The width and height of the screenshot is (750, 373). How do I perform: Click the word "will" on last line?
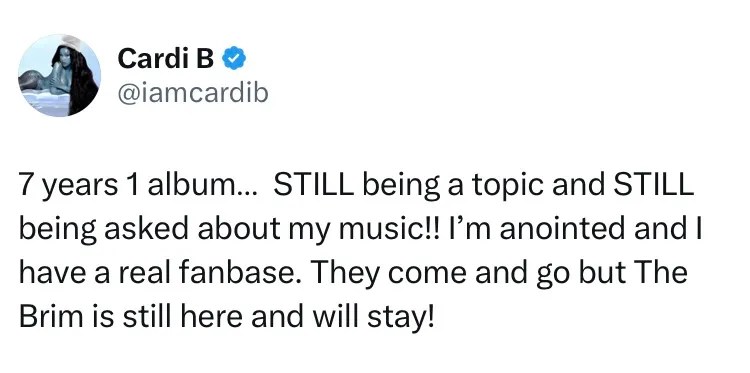329,317
